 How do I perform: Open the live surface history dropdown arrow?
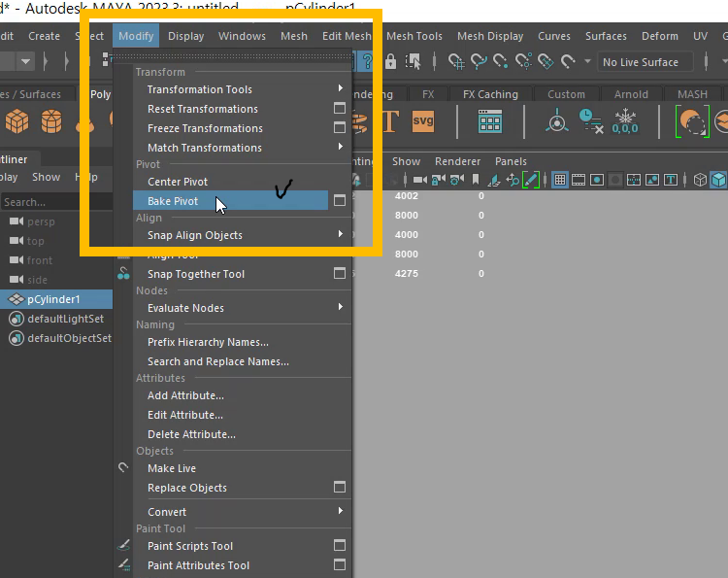[587, 61]
